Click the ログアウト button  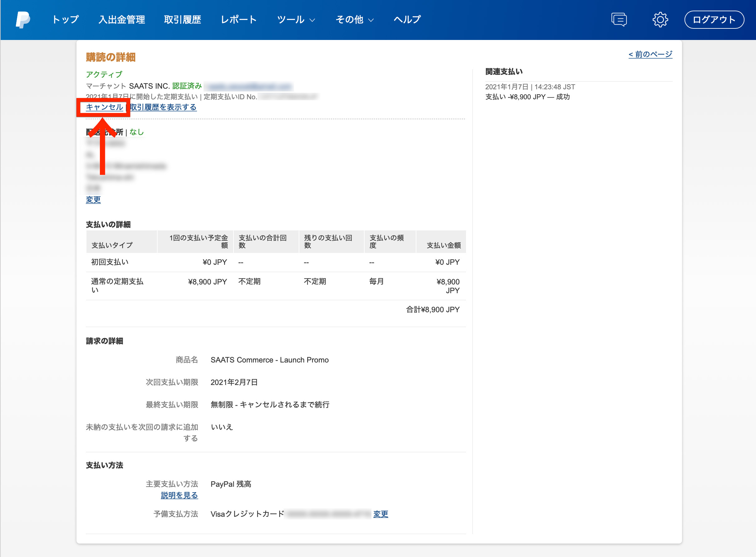[x=714, y=20]
